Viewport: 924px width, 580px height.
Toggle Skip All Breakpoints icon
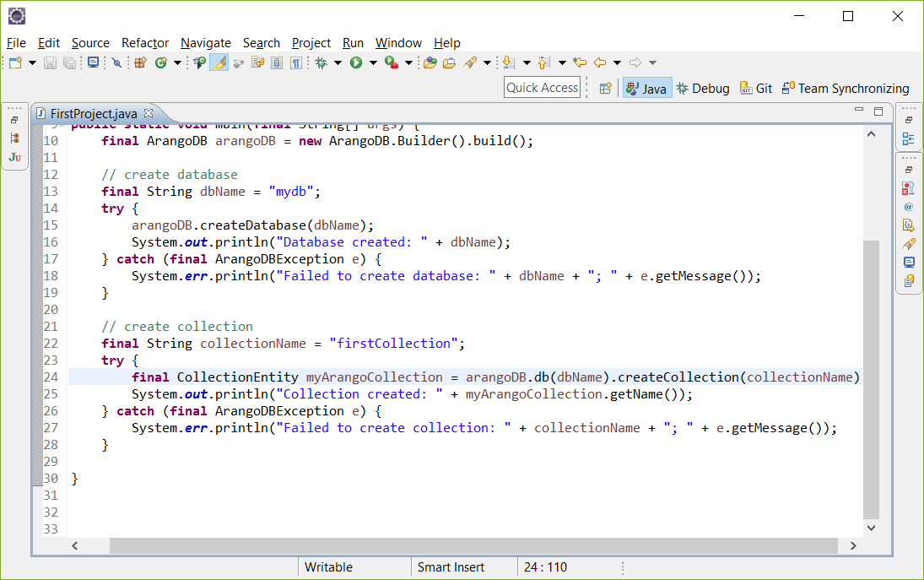point(116,62)
